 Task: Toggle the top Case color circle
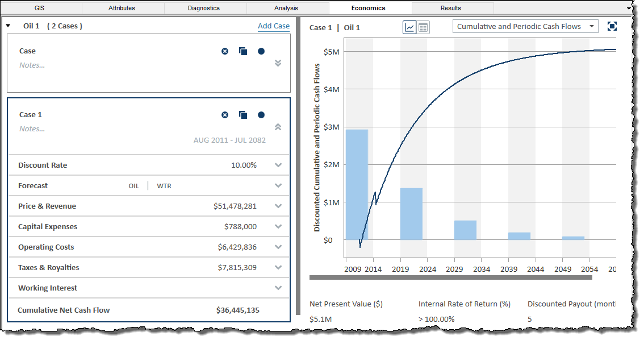(261, 51)
